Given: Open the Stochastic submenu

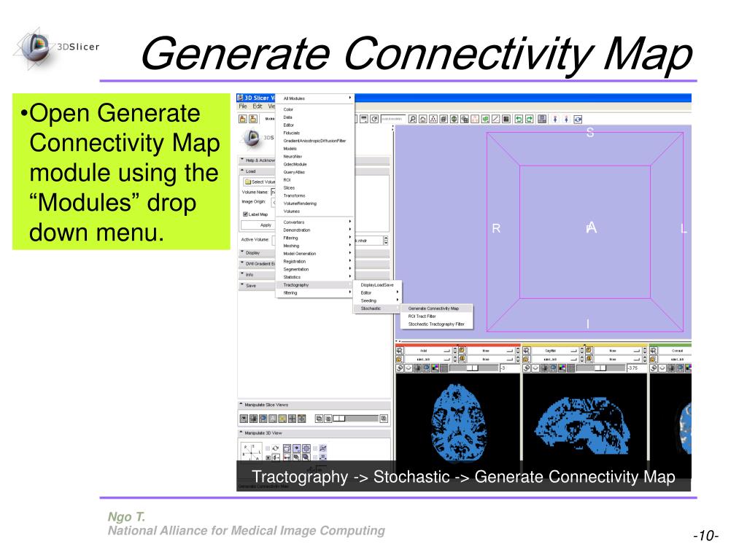Looking at the screenshot, I should tap(377, 308).
